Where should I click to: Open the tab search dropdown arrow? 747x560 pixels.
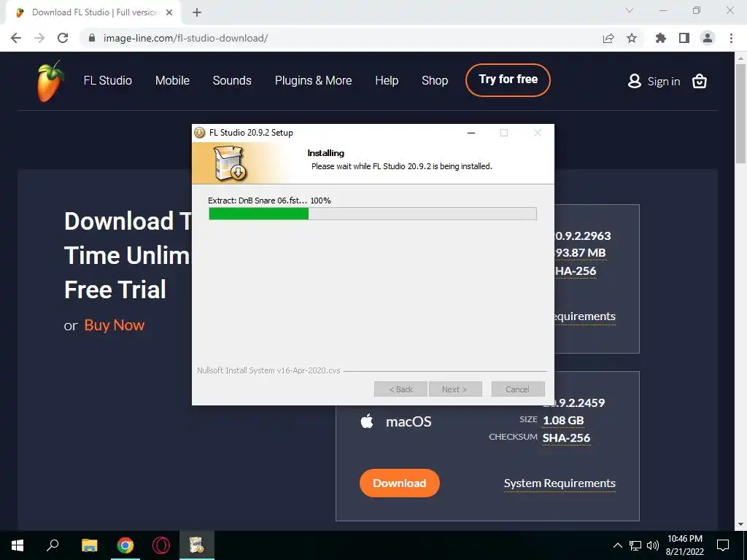[x=630, y=10]
